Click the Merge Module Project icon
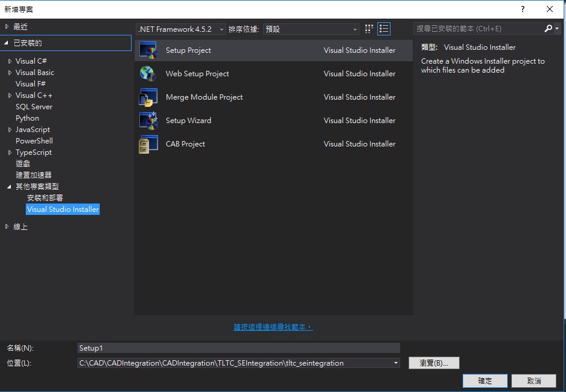Image resolution: width=566 pixels, height=392 pixels. (148, 97)
